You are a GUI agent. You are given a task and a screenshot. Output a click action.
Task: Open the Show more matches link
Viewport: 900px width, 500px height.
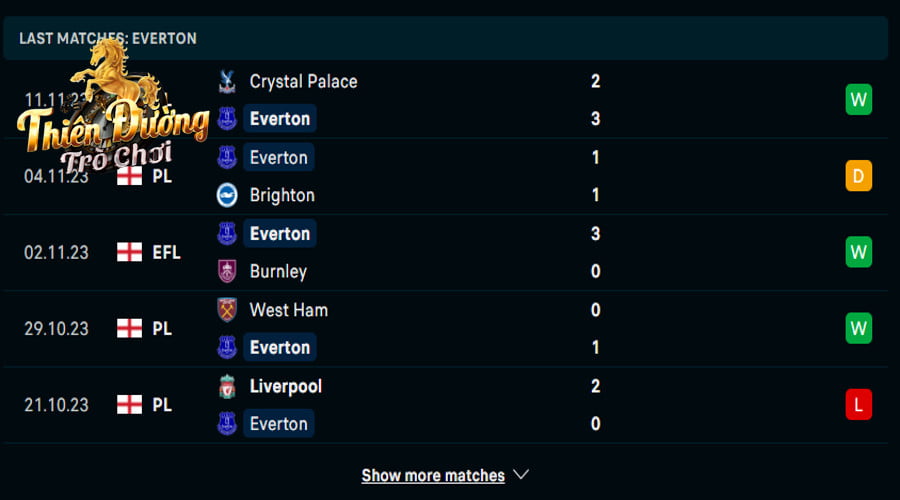(x=433, y=475)
